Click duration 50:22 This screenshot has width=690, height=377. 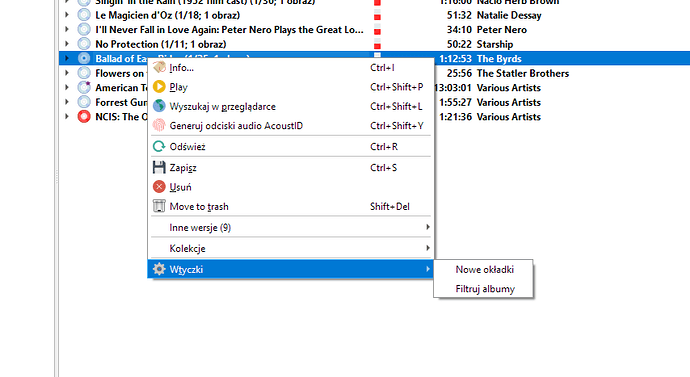click(459, 44)
